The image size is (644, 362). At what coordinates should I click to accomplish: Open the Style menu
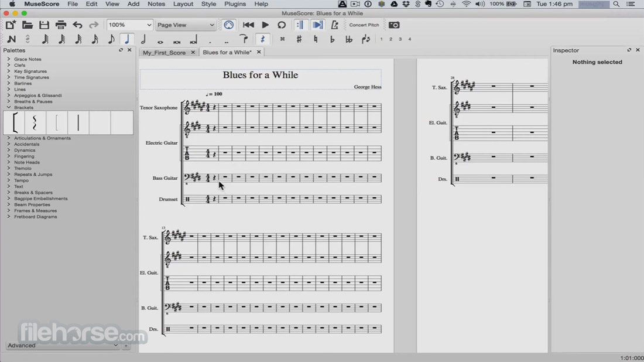208,4
